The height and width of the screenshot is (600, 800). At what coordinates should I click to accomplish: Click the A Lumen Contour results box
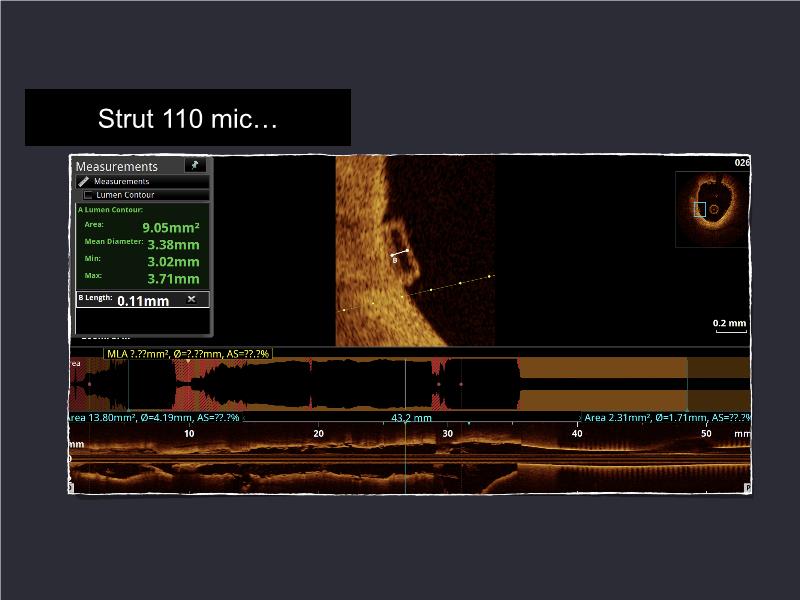tap(142, 245)
